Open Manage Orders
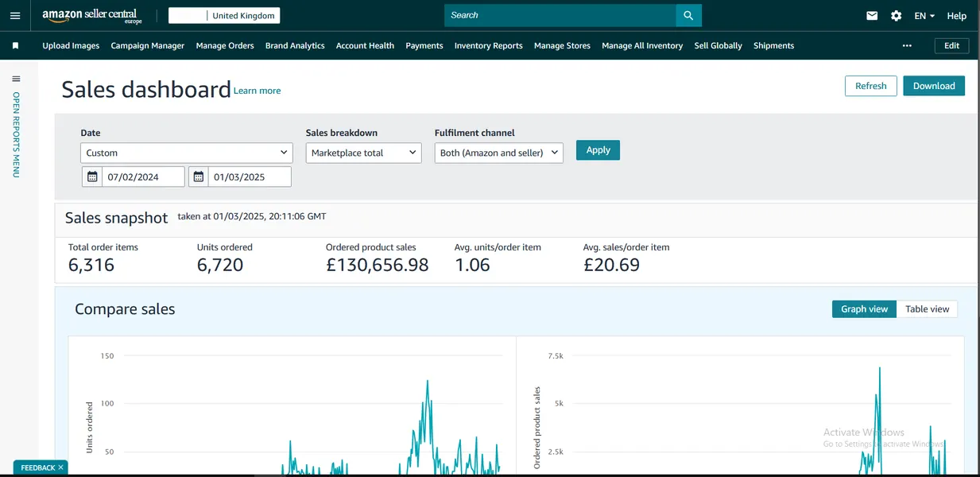 coord(225,46)
